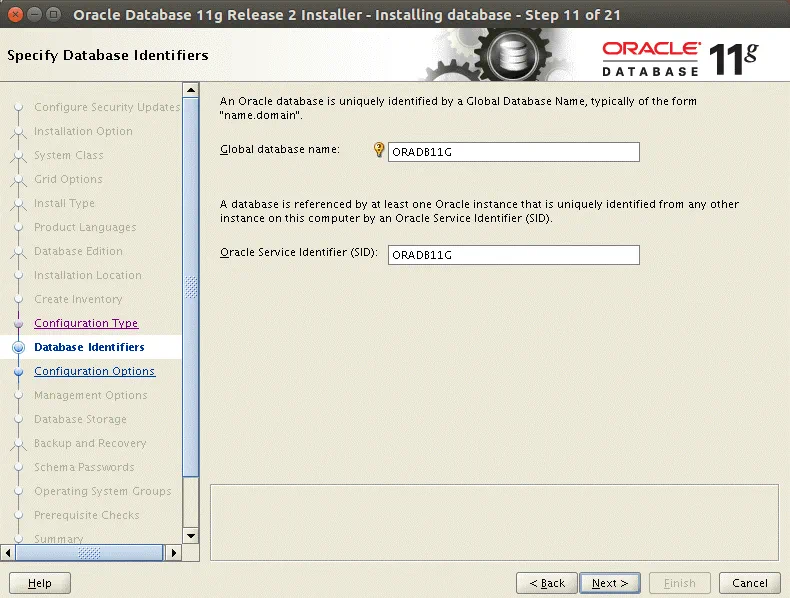Screen dimensions: 790x598
Task: Click the hint lightbulb icon beside Global database name
Action: click(379, 150)
